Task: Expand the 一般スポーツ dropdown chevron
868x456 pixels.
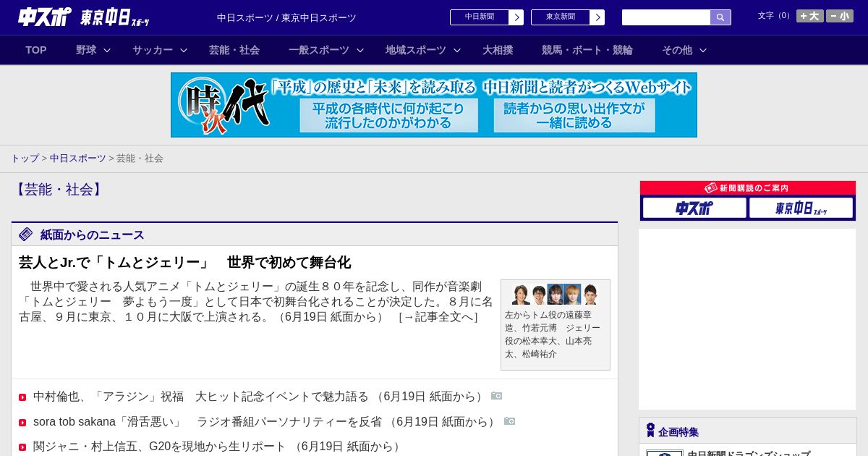Action: click(x=360, y=50)
